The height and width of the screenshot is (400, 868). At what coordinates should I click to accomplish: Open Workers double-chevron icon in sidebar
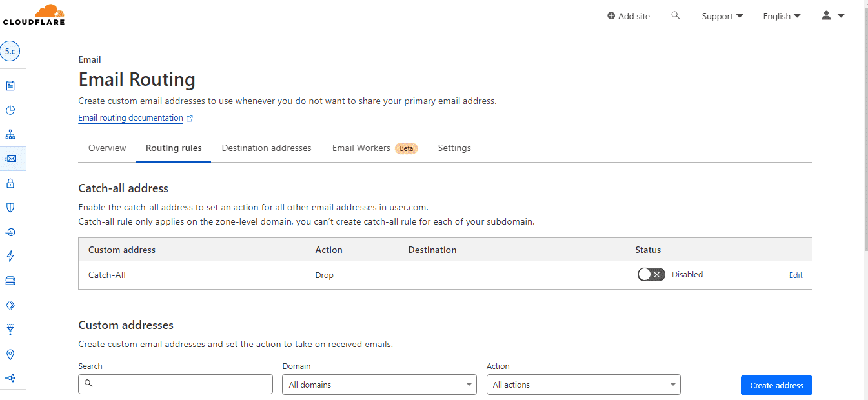[10, 305]
